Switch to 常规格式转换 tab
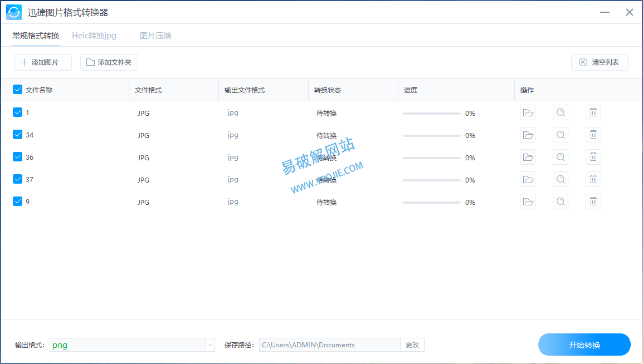643x364 pixels. click(x=36, y=36)
